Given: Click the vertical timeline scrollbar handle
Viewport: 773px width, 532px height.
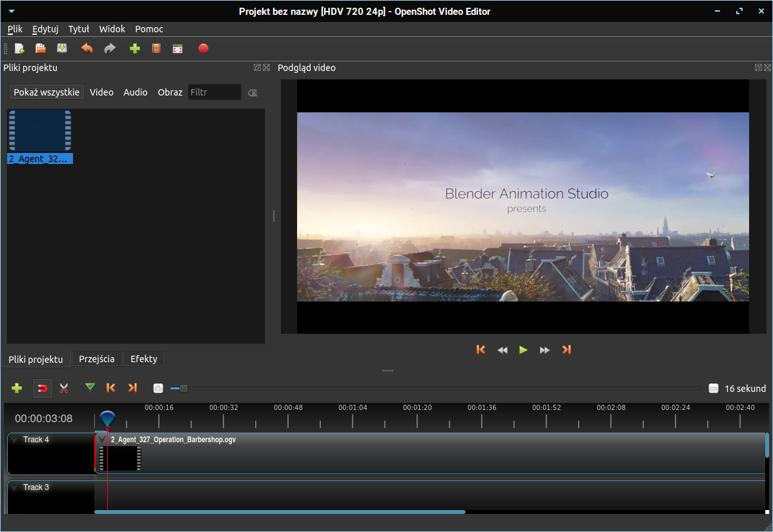Looking at the screenshot, I should [x=767, y=445].
